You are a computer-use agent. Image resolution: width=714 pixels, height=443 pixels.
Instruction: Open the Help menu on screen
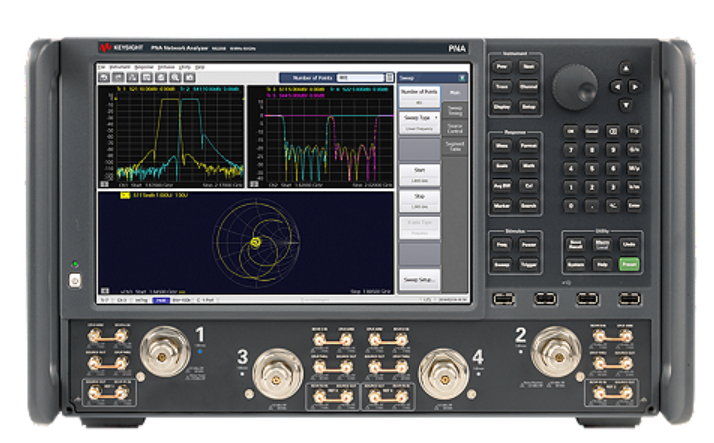tap(199, 67)
